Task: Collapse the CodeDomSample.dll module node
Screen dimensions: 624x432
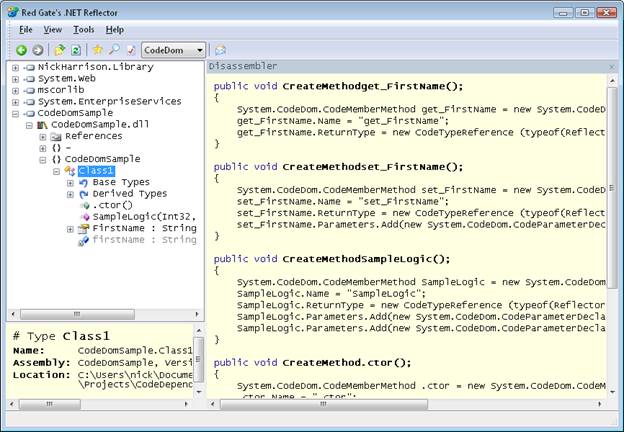Action: point(29,125)
